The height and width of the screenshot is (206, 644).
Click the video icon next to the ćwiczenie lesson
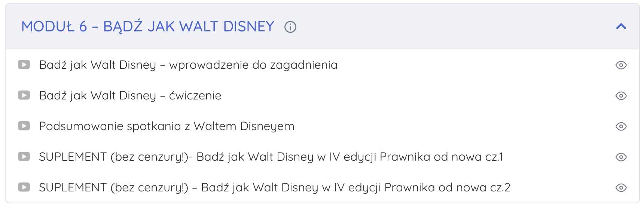tap(24, 95)
